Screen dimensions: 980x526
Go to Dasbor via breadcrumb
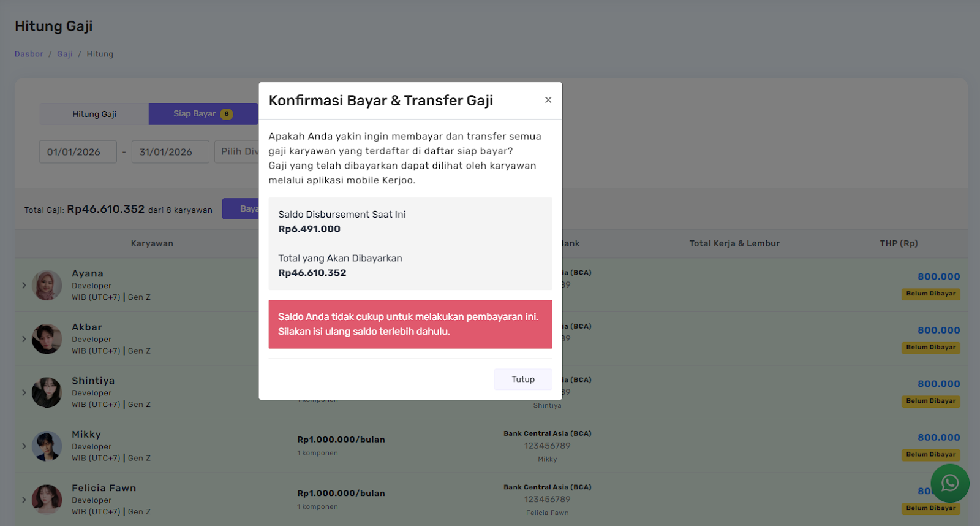coord(29,54)
